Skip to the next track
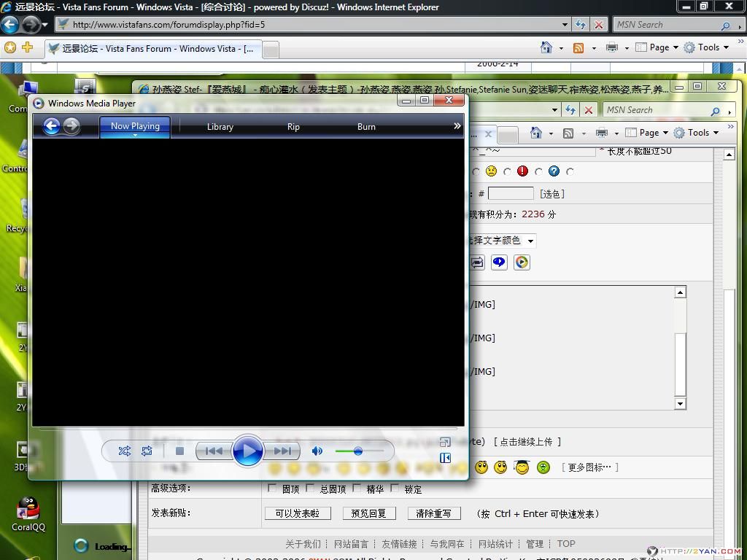The width and height of the screenshot is (747, 560). point(282,451)
